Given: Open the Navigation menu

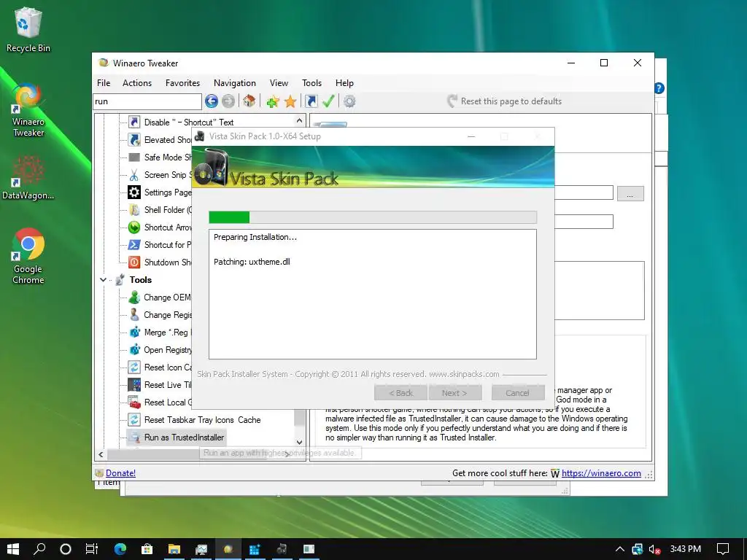Looking at the screenshot, I should click(x=234, y=83).
